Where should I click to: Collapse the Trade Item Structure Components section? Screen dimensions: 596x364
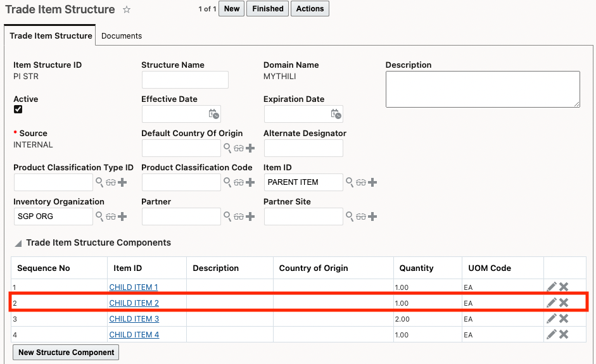[18, 243]
